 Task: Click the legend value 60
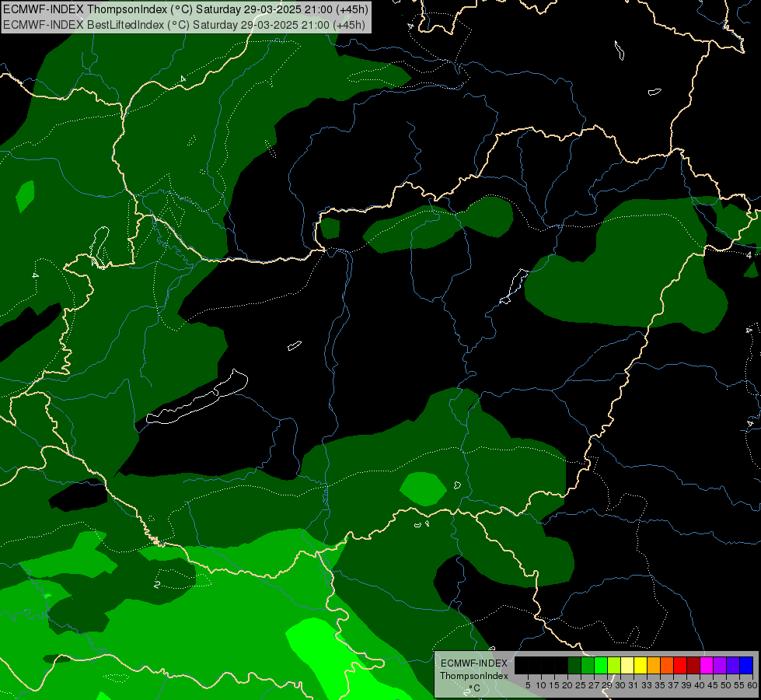pyautogui.click(x=752, y=685)
